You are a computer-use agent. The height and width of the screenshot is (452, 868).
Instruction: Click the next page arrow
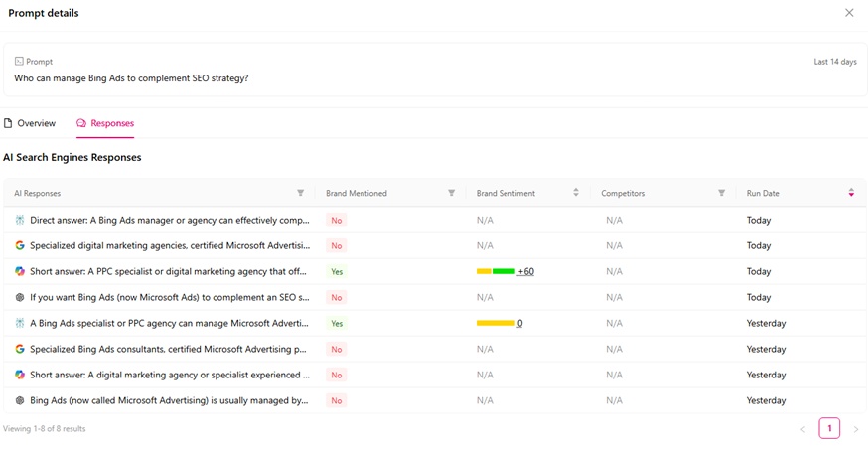(856, 429)
